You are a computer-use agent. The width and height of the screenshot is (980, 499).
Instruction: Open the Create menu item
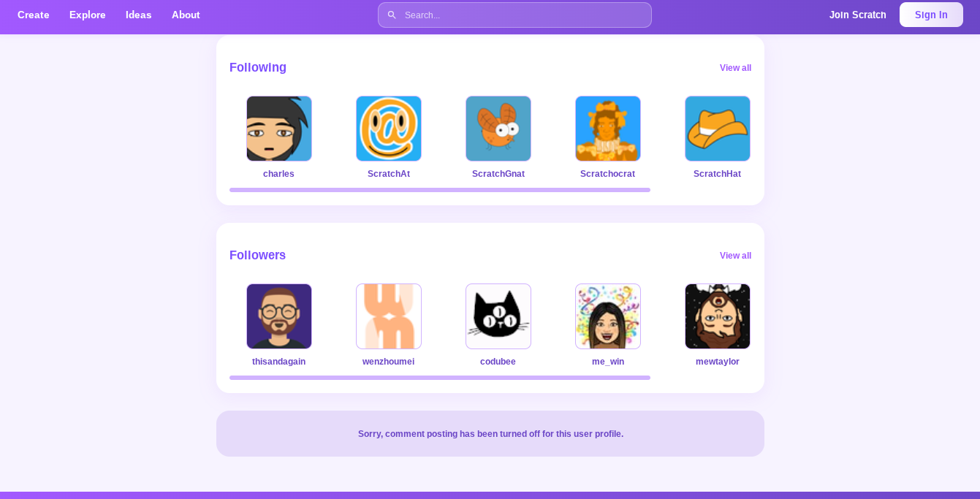pyautogui.click(x=34, y=15)
